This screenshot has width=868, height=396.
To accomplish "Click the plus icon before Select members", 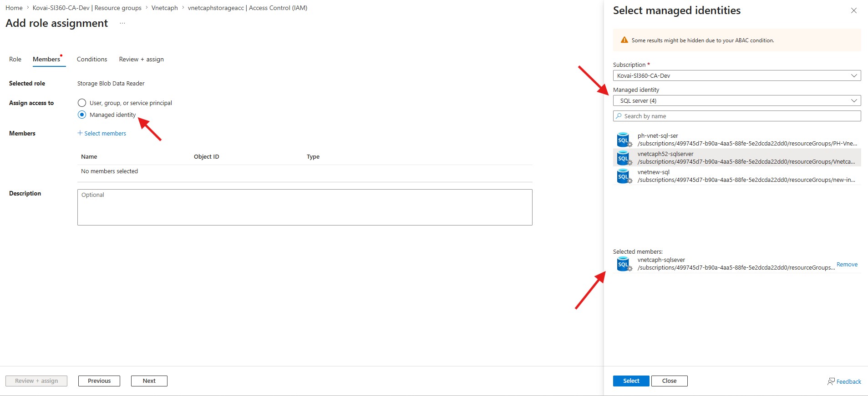I will [x=80, y=133].
